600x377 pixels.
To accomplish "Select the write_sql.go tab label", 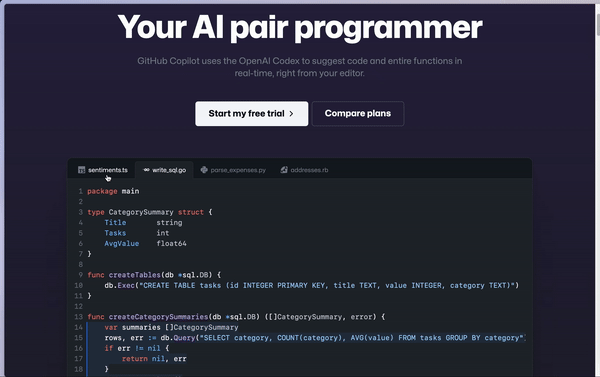I will (x=169, y=170).
